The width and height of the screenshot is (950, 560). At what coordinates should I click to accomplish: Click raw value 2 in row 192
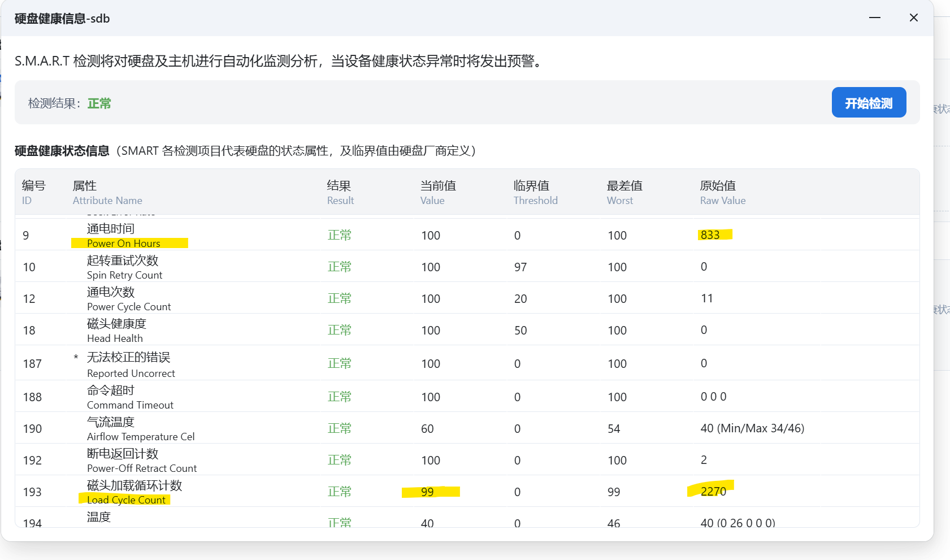coord(704,460)
